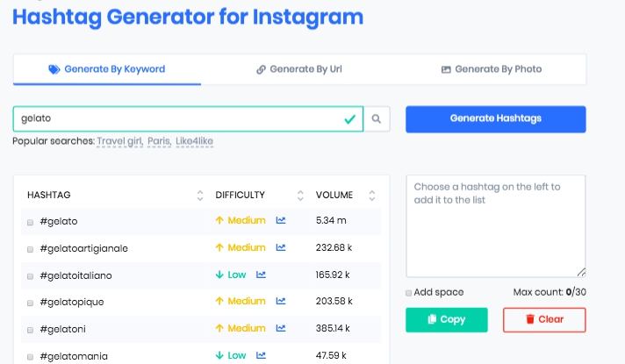This screenshot has height=364, width=625.
Task: Focus the gelato keyword input field
Action: pos(188,118)
